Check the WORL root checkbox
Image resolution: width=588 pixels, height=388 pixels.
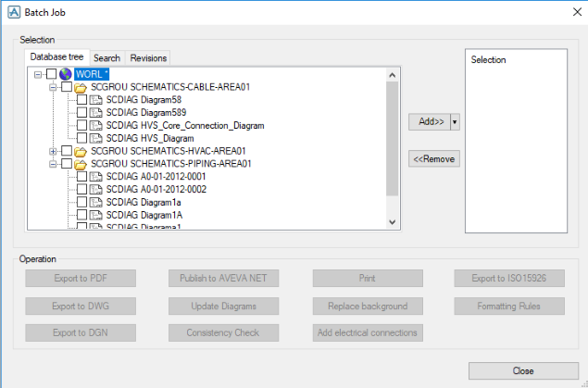pyautogui.click(x=51, y=74)
